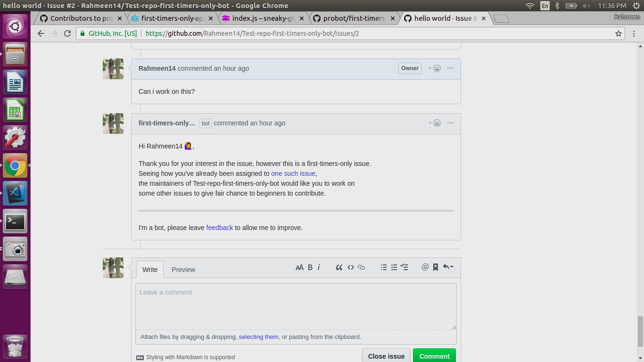Image resolution: width=644 pixels, height=362 pixels.
Task: Open Ubuntu dash from the launcher
Action: (16, 27)
